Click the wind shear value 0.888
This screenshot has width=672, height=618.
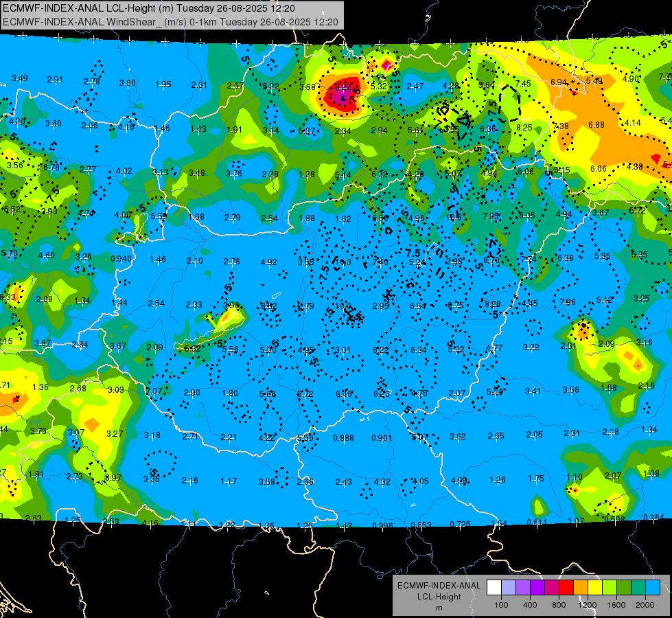[344, 437]
